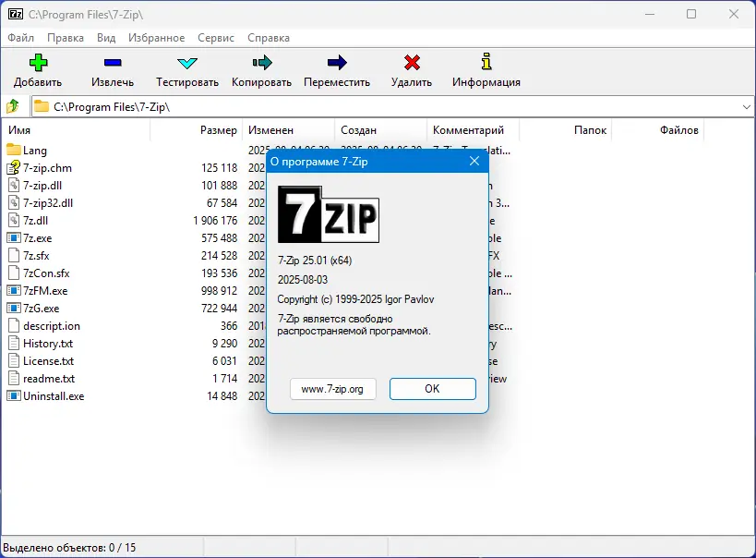Click the Lang folder icon
This screenshot has width=756, height=558.
tap(14, 150)
